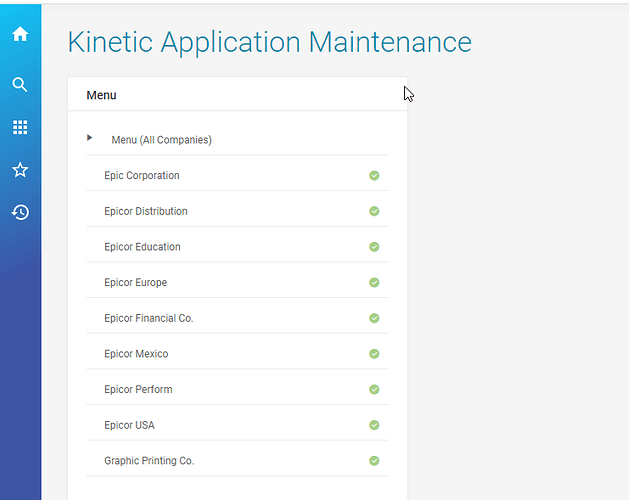Open the search magnifier in sidebar
The height and width of the screenshot is (500, 629).
click(x=20, y=85)
